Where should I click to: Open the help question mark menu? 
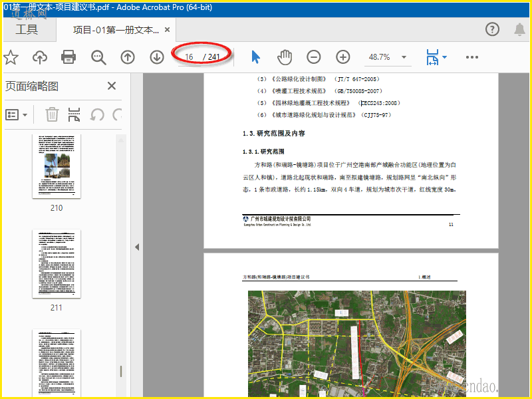pyautogui.click(x=492, y=29)
